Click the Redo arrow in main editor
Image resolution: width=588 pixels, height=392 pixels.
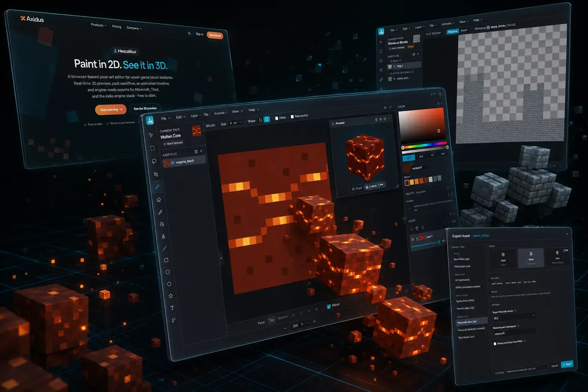click(390, 107)
